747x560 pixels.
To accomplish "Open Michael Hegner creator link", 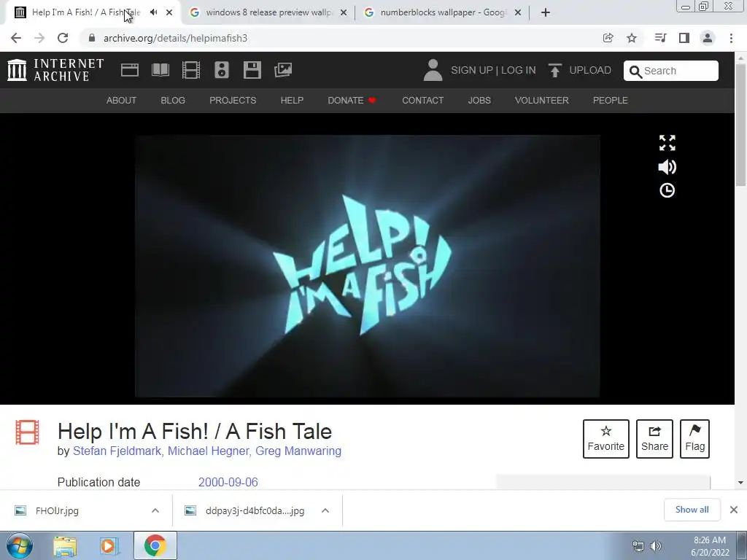I will pos(208,451).
